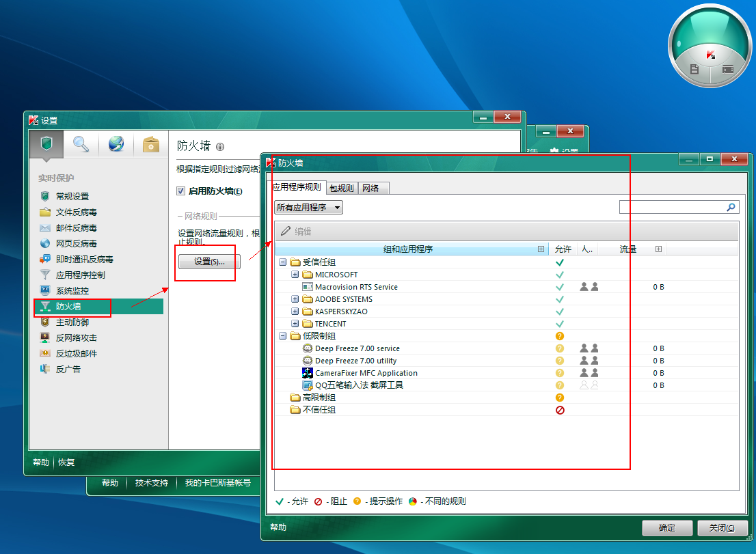The image size is (756, 554).
Task: Click the network icon for Deep Freeze 7.00 service
Action: pyautogui.click(x=589, y=348)
